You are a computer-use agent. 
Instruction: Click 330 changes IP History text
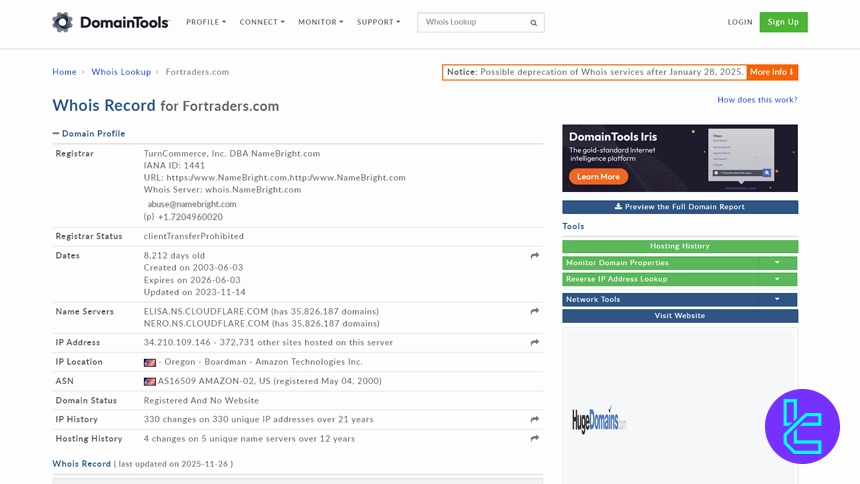[x=258, y=419]
